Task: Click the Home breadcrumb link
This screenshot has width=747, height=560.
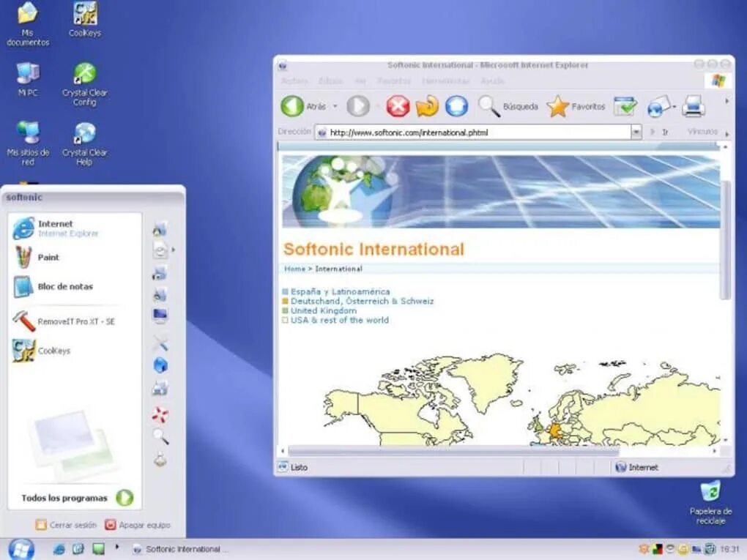Action: (294, 269)
